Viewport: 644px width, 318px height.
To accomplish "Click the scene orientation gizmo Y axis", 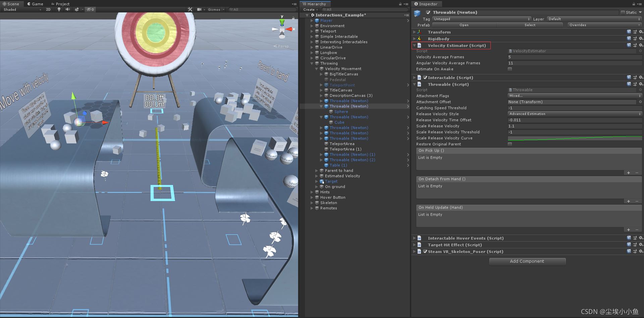I will tap(282, 22).
